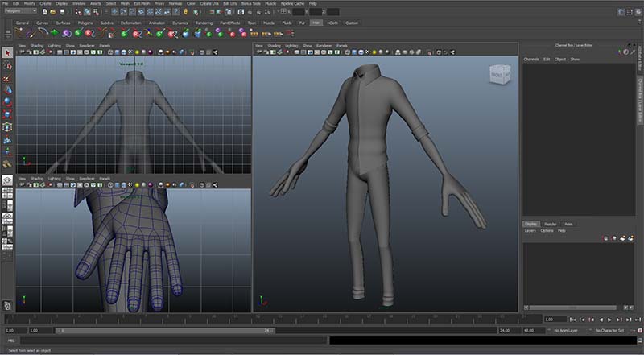Open the Attribute Editor icon at top right

coord(621,12)
